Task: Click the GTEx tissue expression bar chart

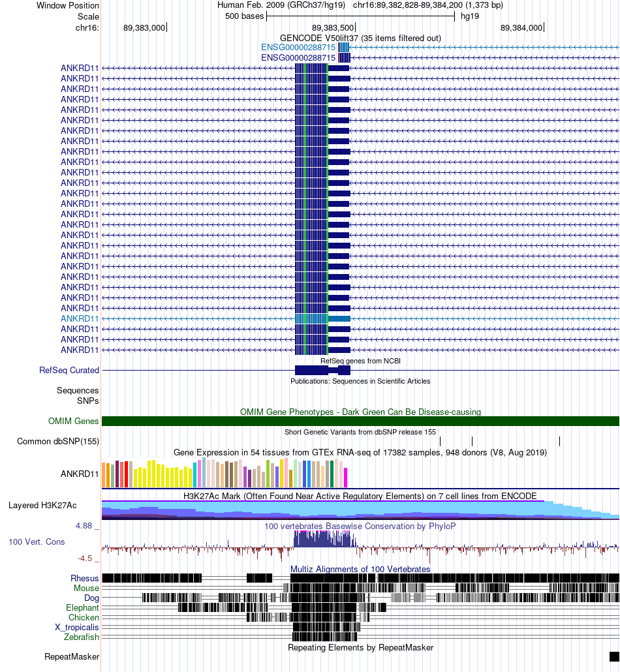Action: point(225,473)
